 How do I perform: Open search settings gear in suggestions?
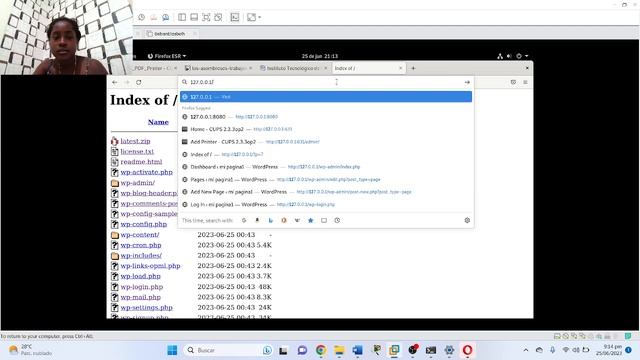[x=467, y=220]
